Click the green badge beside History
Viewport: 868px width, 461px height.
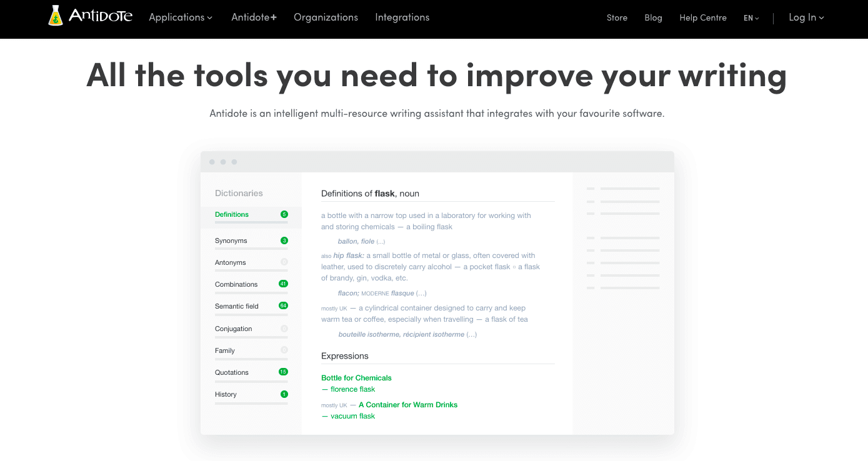pyautogui.click(x=284, y=394)
